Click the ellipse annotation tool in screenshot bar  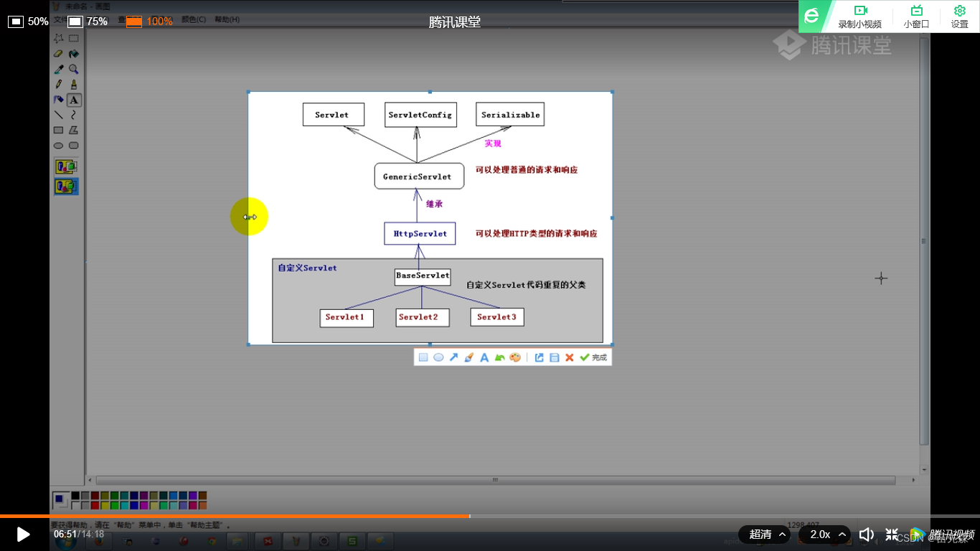(438, 357)
